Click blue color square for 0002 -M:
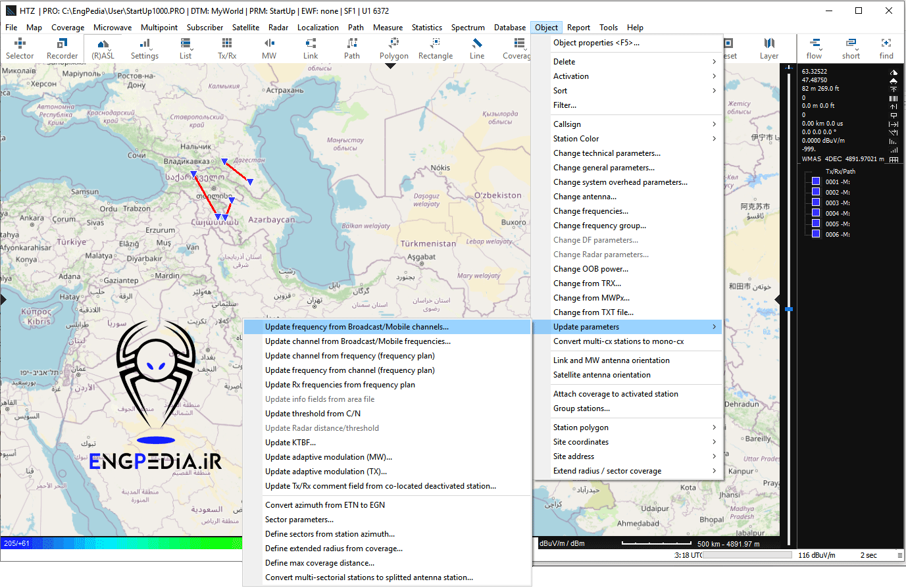The image size is (906, 588). 816,192
